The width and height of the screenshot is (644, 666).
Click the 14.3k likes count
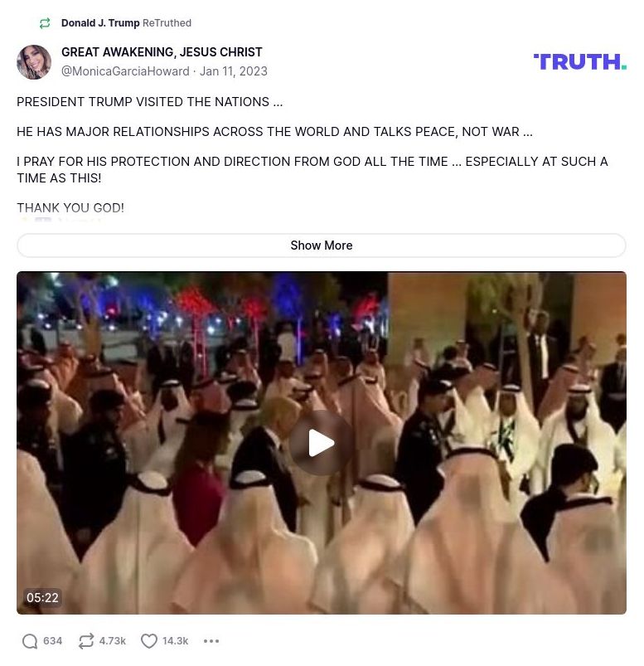176,641
